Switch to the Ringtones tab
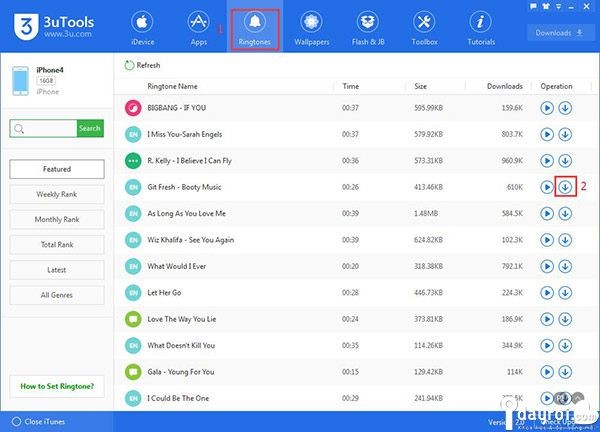This screenshot has height=432, width=600. pyautogui.click(x=256, y=28)
